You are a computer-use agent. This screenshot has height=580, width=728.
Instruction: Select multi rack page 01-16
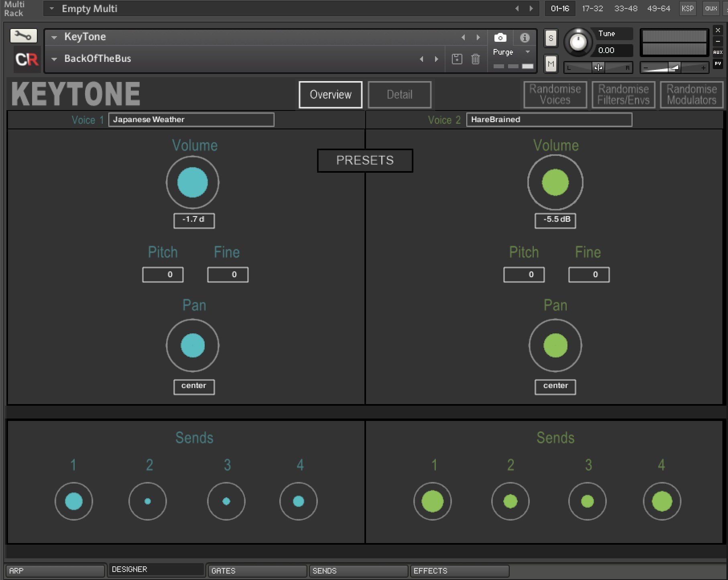click(x=560, y=8)
